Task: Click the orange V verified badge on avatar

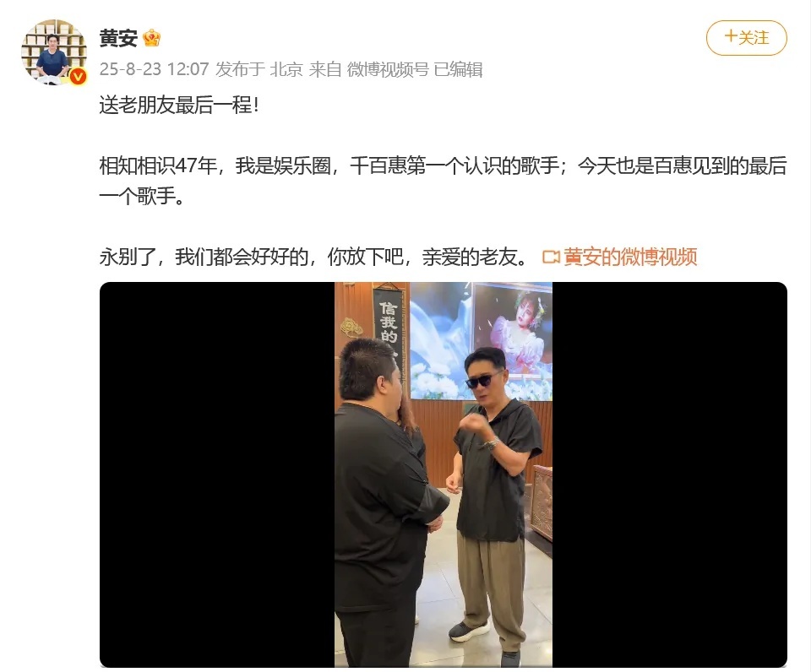Action: click(78, 77)
